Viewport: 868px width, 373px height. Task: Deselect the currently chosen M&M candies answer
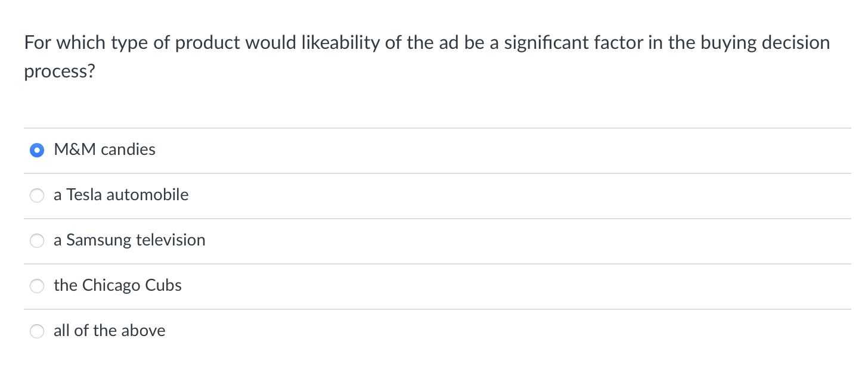point(37,150)
